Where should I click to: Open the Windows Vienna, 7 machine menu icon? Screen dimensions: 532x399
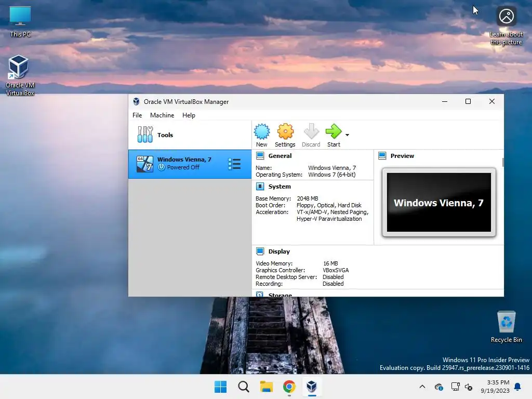click(x=234, y=164)
